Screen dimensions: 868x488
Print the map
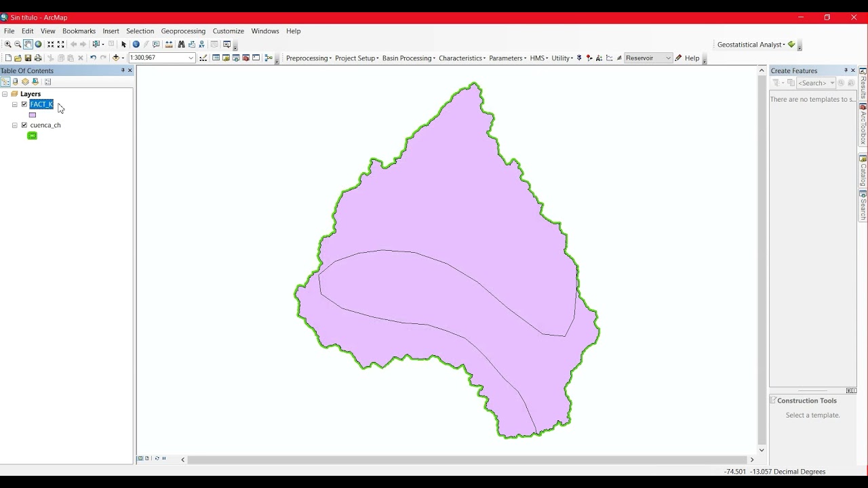click(38, 58)
